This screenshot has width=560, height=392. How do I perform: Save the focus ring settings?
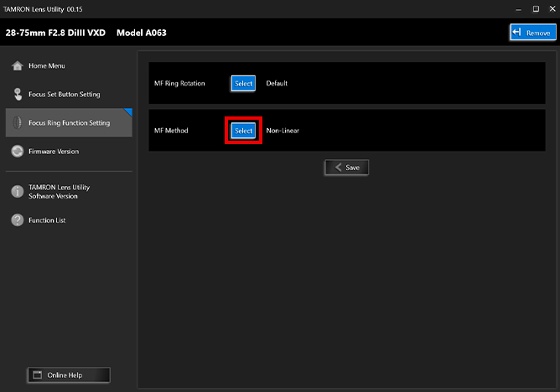[346, 168]
